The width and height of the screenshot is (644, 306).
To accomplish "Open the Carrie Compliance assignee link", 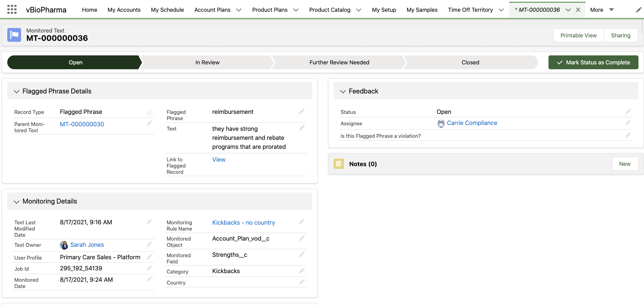I will (472, 123).
